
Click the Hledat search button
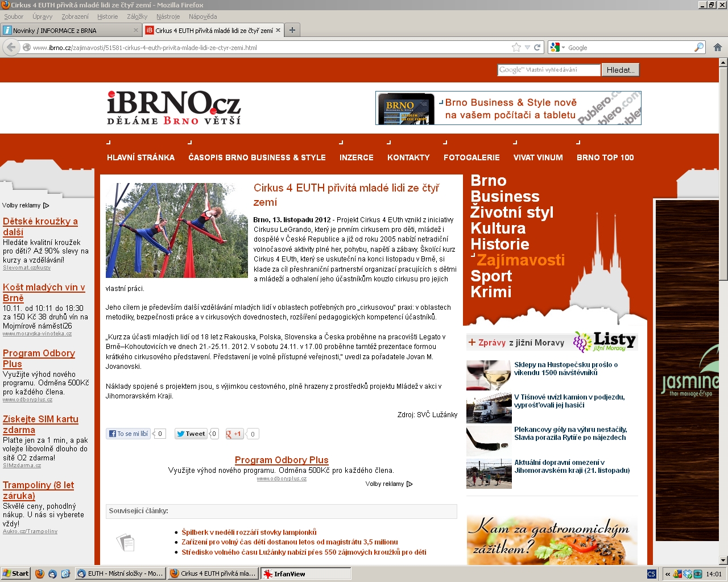pos(621,70)
